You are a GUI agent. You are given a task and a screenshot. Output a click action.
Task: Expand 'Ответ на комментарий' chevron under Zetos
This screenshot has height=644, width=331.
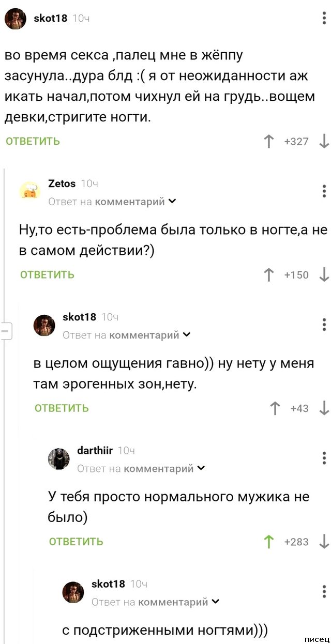point(172,202)
